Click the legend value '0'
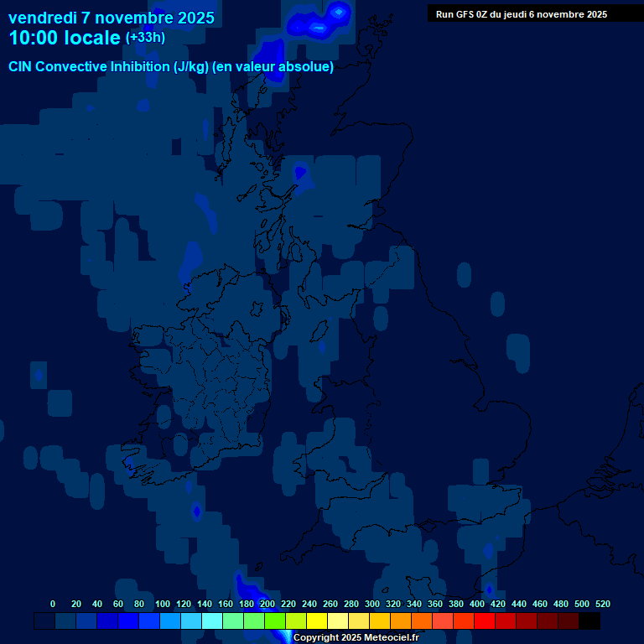 (53, 604)
